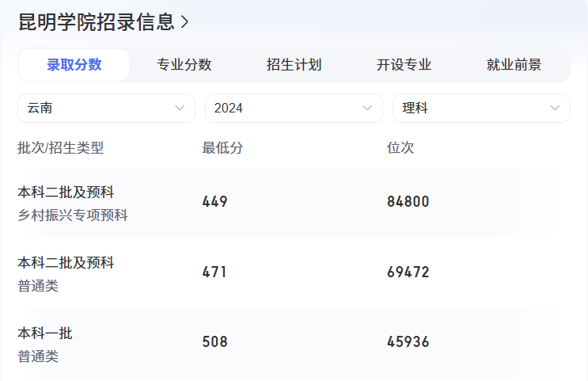Select the 乡村振兴专项预科 row label
The width and height of the screenshot is (588, 381).
coord(73,215)
